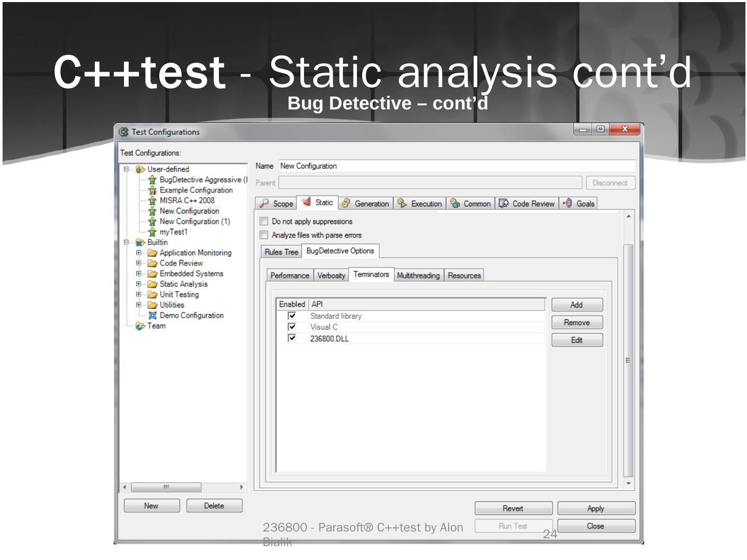This screenshot has height=560, width=747.
Task: Open the Performance sub-tab
Action: coord(290,275)
